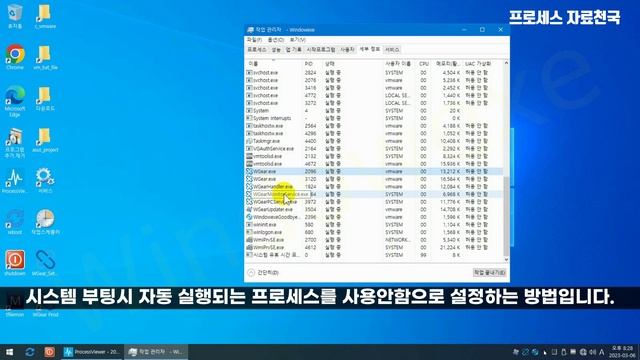Open the reboot desktop shortcut
This screenshot has height=360, width=640.
15,222
